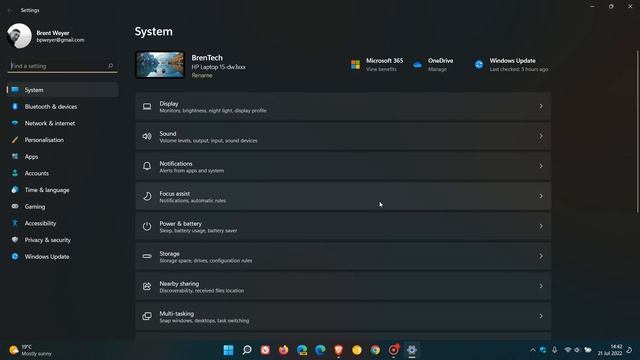Viewport: 640px width, 360px height.
Task: Expand the Sound row chevron
Action: (541, 136)
